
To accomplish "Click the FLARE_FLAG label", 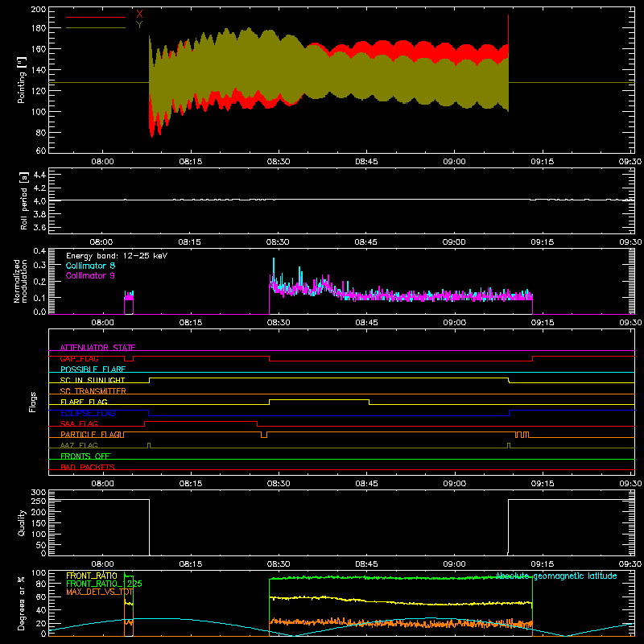I will pyautogui.click(x=84, y=402).
